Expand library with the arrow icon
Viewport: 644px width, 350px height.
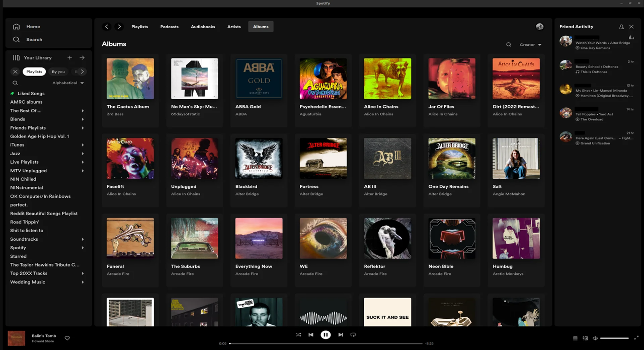pos(82,58)
